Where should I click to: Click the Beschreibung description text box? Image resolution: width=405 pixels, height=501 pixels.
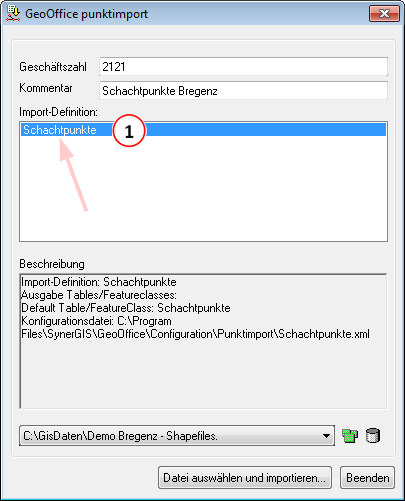(203, 341)
